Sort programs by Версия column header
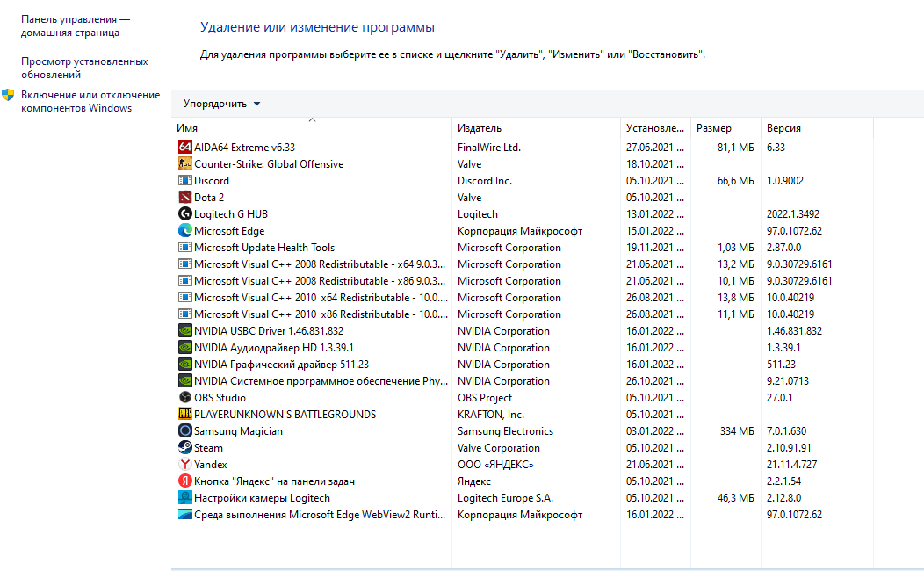Image resolution: width=924 pixels, height=571 pixels. pyautogui.click(x=817, y=128)
